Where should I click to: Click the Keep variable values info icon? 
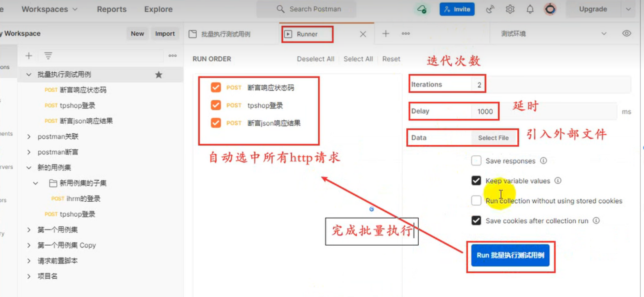[558, 180]
